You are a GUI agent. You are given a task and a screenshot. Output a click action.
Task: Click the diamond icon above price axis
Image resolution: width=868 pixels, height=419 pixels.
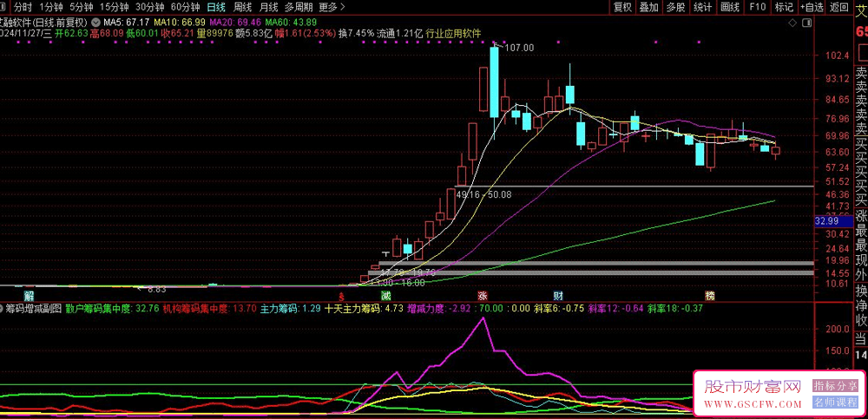click(x=793, y=23)
